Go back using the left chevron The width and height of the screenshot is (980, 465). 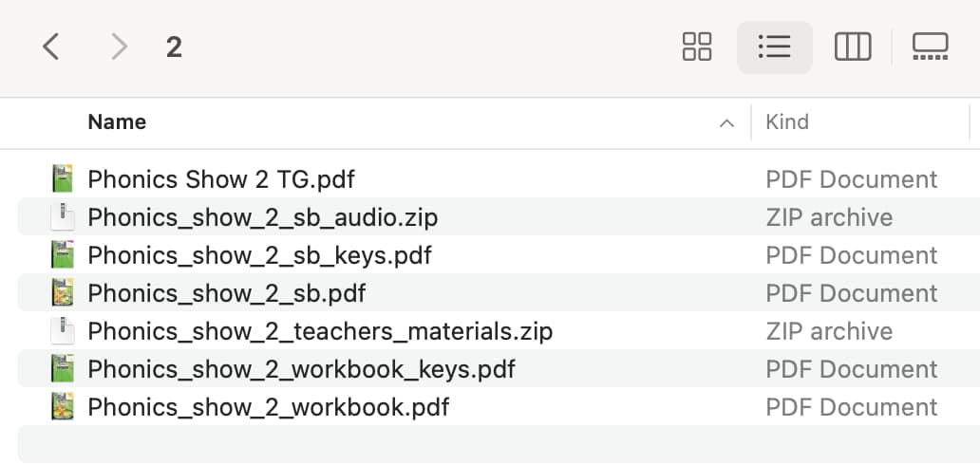point(50,46)
